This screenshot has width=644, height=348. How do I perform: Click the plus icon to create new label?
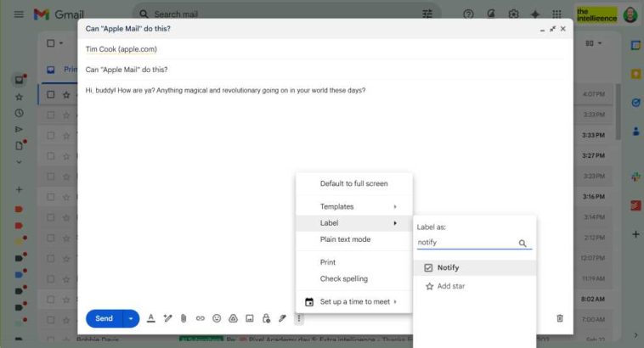pos(19,189)
